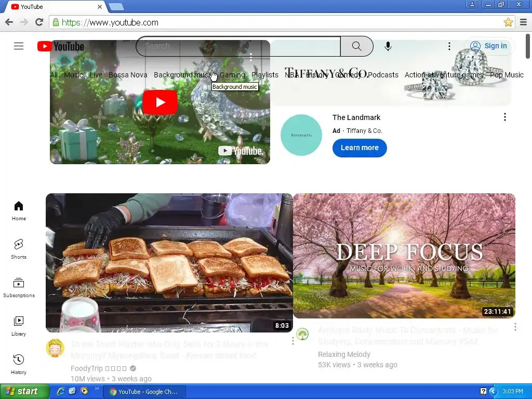
Task: Select the Bossa Nova filter chip
Action: (128, 75)
